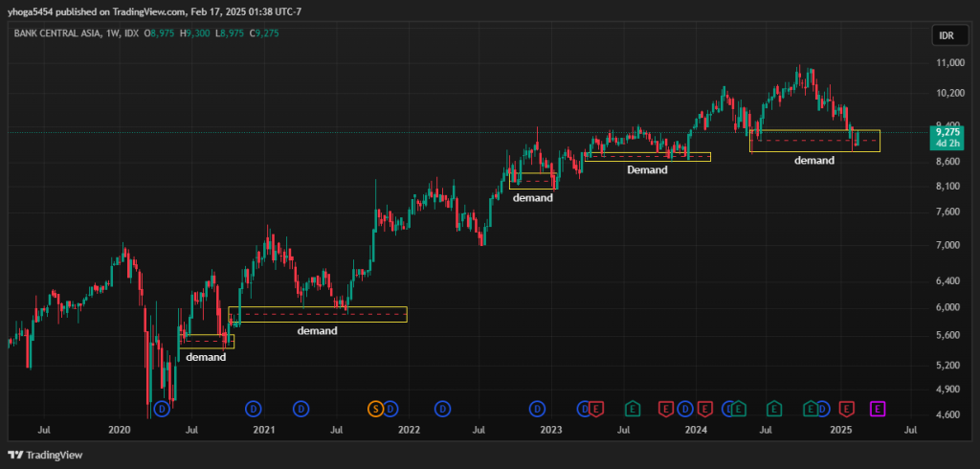Image resolution: width=980 pixels, height=469 pixels.
Task: Click the high value H9,300
Action: tap(195, 33)
